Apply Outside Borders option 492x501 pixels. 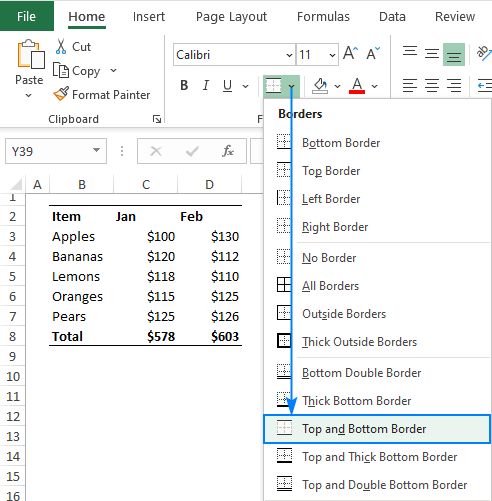click(377, 314)
